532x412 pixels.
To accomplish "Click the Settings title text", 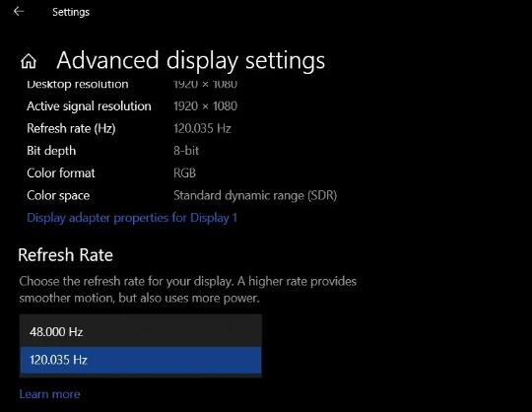I will [x=71, y=12].
